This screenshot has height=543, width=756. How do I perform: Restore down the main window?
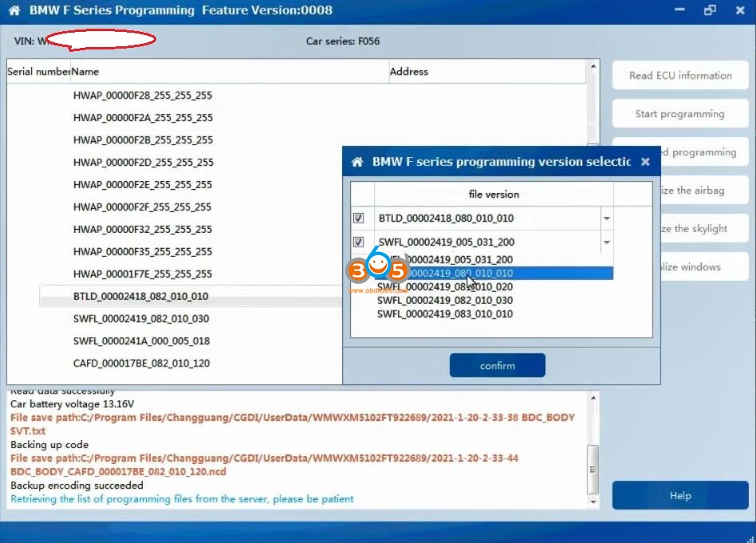click(710, 10)
